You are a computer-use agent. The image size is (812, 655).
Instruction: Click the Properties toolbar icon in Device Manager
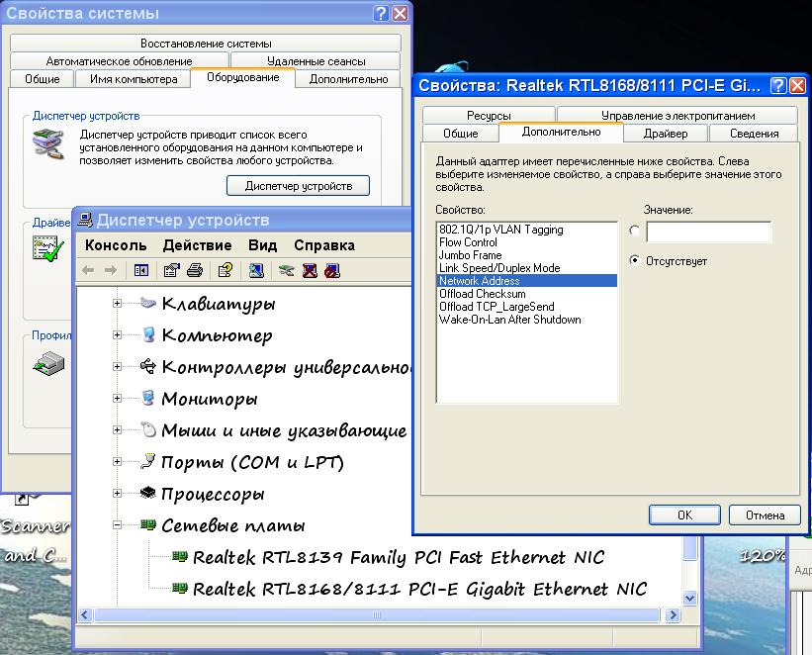171,270
